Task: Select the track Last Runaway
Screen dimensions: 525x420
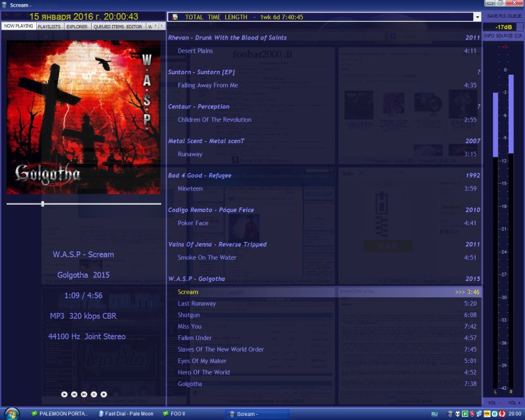Action: [196, 304]
